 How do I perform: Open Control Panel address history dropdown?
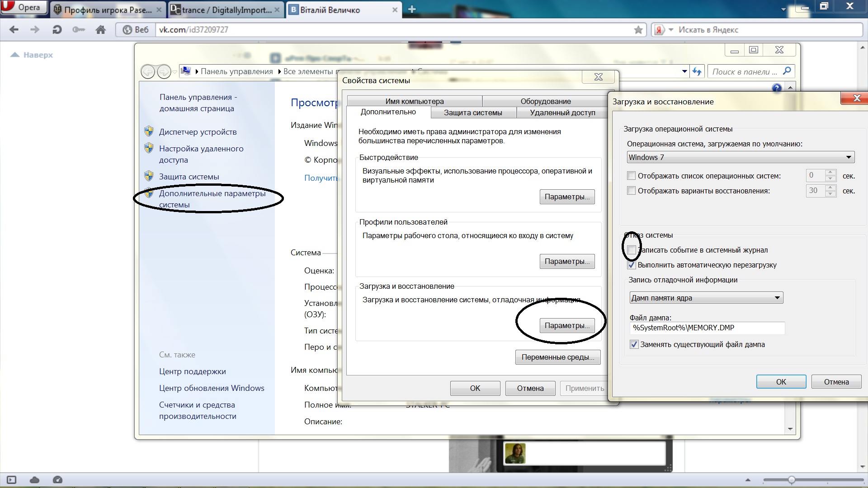click(684, 71)
